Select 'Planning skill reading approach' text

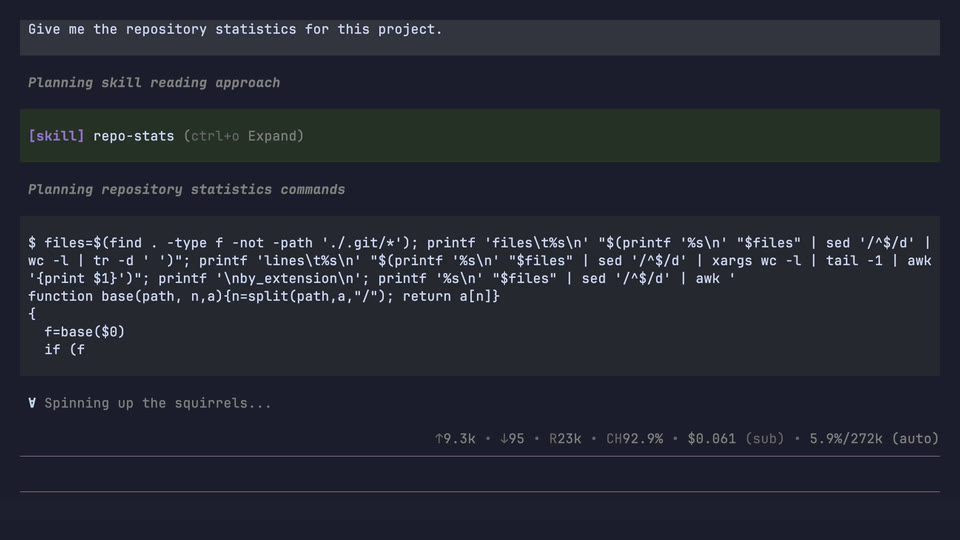154,83
